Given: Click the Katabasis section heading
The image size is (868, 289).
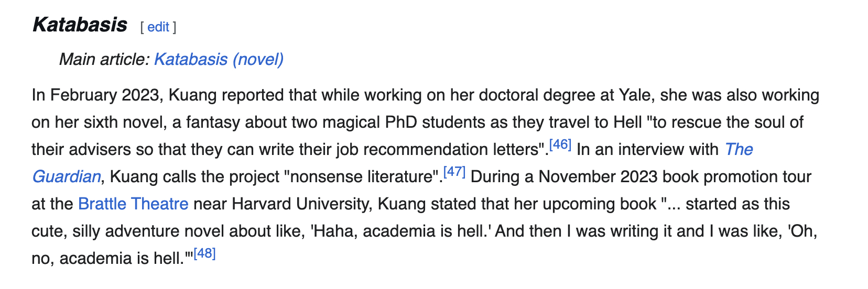Looking at the screenshot, I should (x=80, y=25).
